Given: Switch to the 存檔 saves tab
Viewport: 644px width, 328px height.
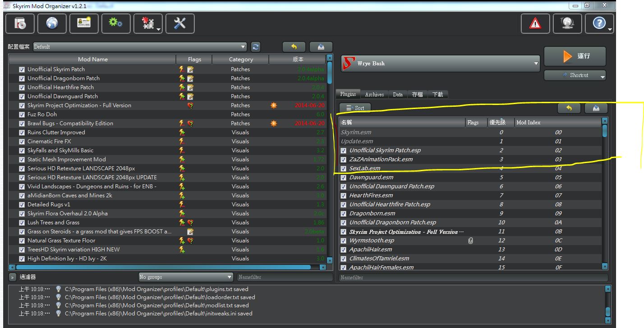Looking at the screenshot, I should tap(417, 95).
